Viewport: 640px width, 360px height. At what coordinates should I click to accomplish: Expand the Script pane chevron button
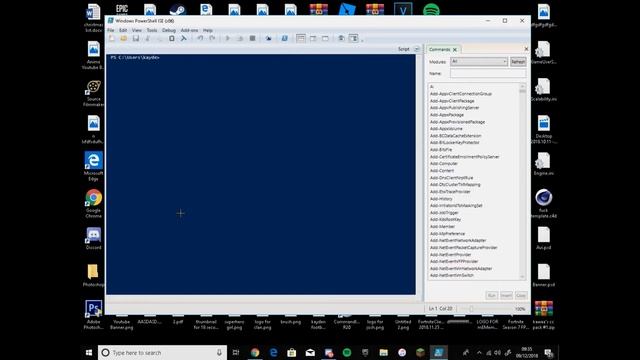tap(417, 49)
